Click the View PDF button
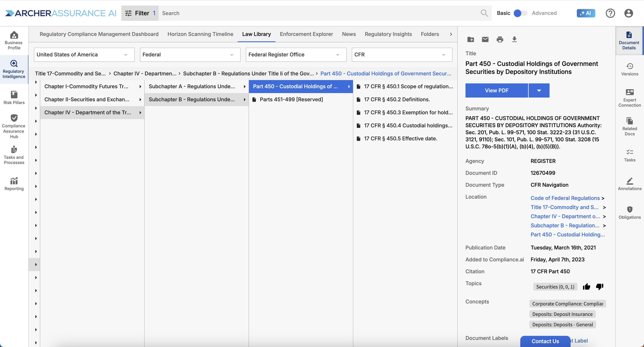The height and width of the screenshot is (347, 644). (496, 90)
